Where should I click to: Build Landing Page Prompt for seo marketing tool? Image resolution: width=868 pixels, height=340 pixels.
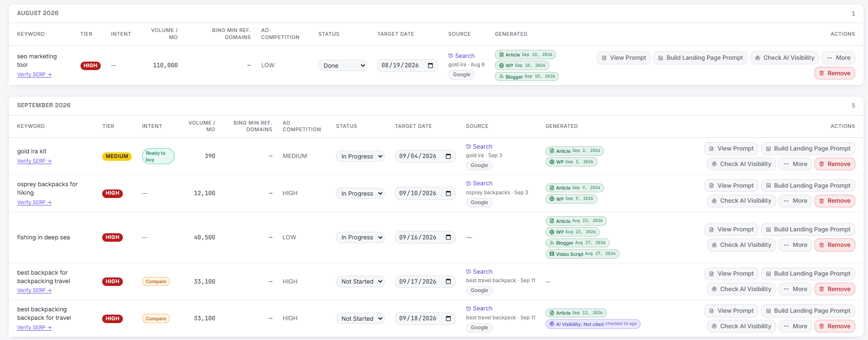[700, 58]
